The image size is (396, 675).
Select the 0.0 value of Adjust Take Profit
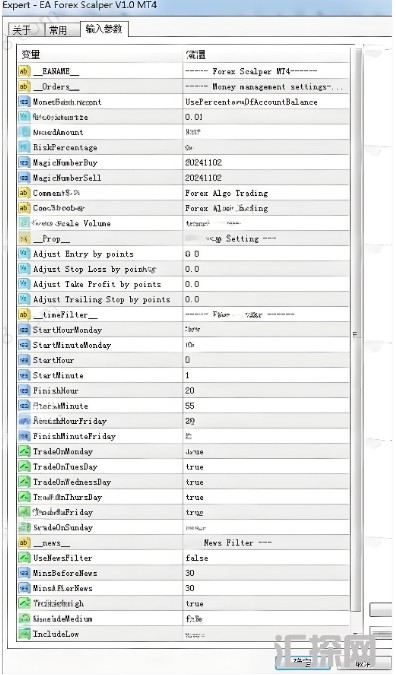coord(266,284)
